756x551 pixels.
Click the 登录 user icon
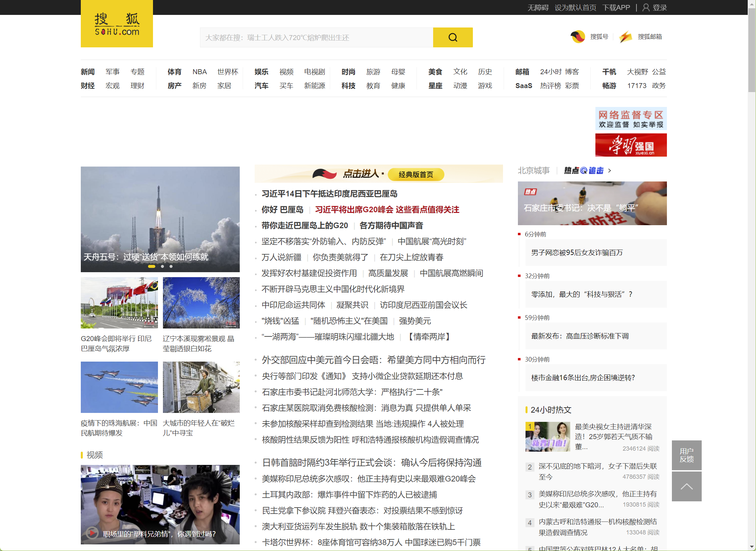[x=646, y=7]
